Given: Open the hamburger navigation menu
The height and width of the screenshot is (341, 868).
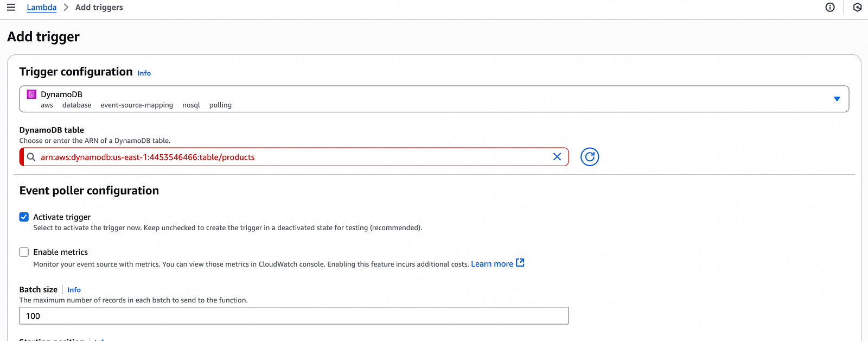Looking at the screenshot, I should (11, 7).
